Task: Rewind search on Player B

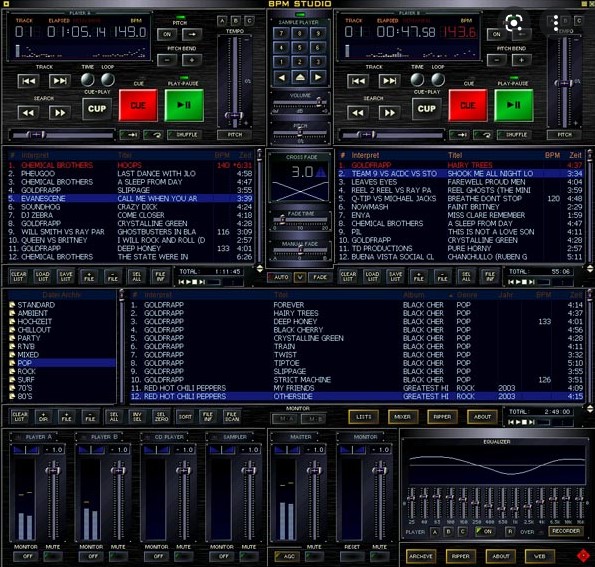Action: click(x=358, y=113)
